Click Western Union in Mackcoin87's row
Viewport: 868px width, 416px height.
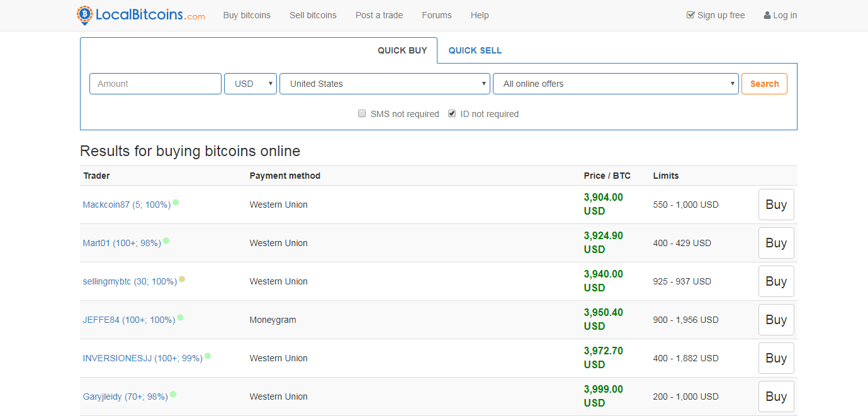click(x=278, y=205)
